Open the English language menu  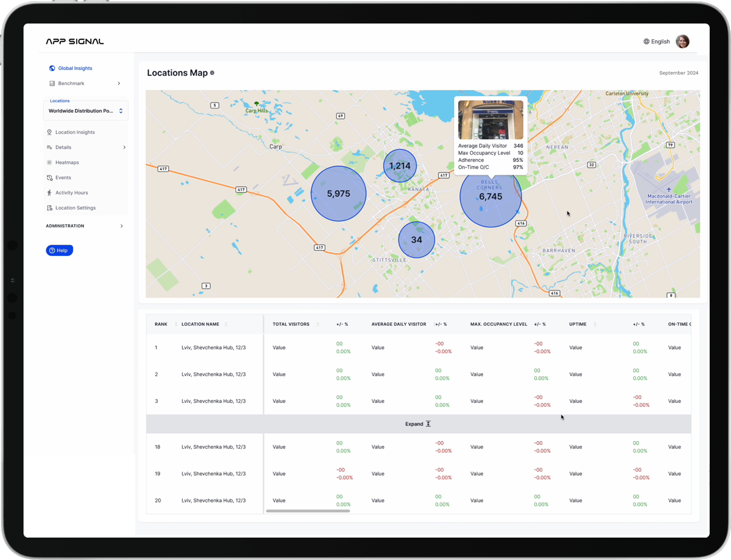point(656,41)
